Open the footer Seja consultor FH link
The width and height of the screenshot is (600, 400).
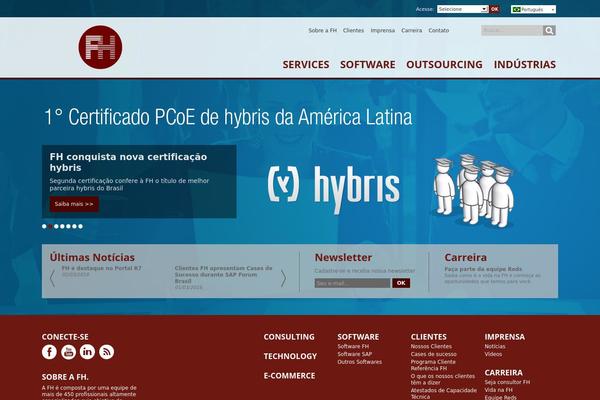click(x=507, y=382)
